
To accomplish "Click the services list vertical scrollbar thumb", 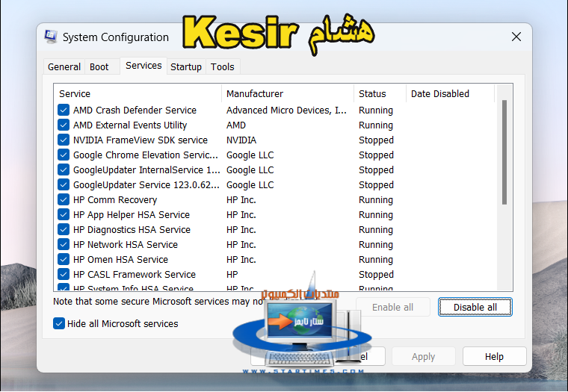I will point(504,152).
